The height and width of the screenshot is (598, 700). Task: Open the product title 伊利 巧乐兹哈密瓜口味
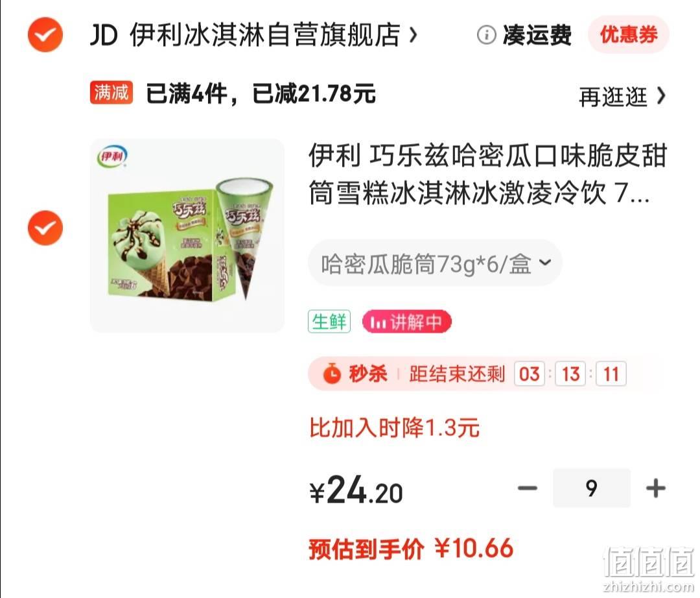(x=487, y=174)
